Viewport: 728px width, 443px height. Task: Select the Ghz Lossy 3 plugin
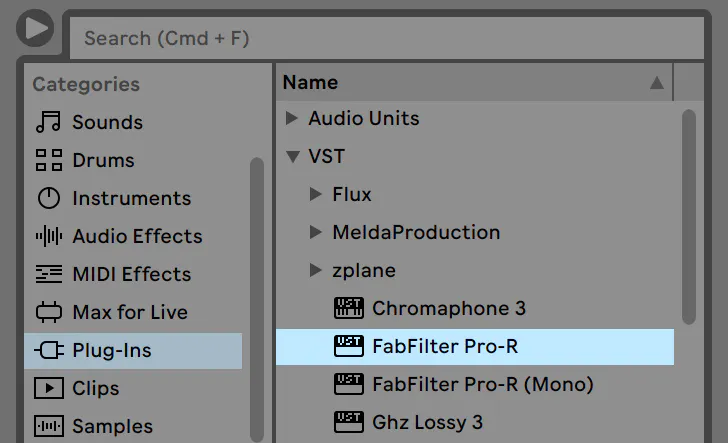tap(427, 422)
